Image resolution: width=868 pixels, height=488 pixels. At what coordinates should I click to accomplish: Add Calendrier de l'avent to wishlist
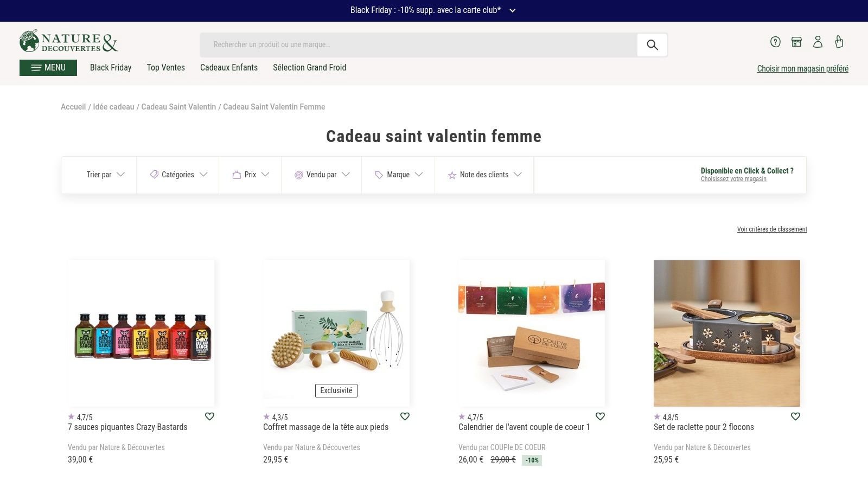(x=600, y=416)
